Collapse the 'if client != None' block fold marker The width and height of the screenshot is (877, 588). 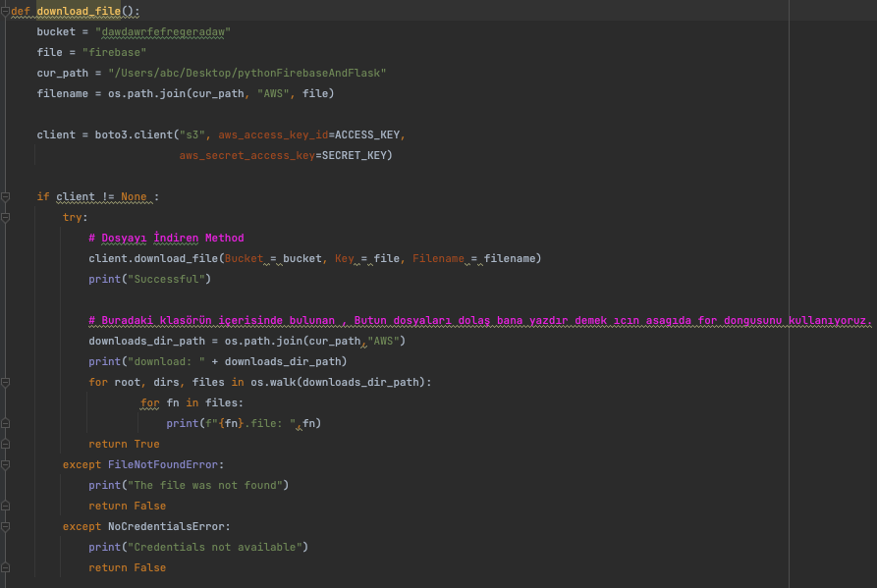[5, 196]
